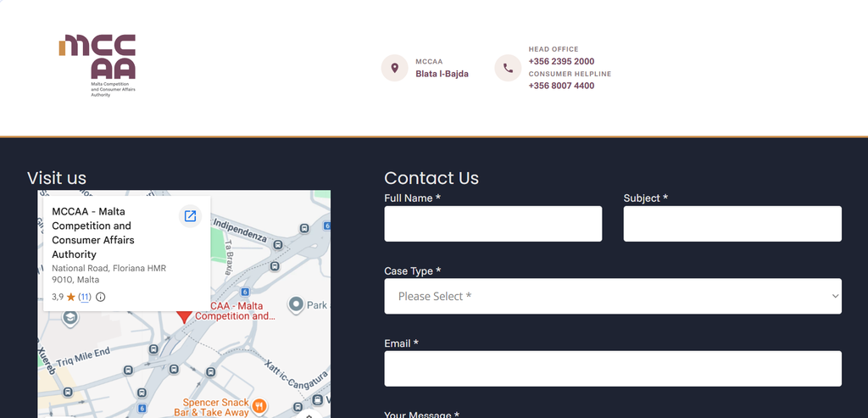The width and height of the screenshot is (868, 418).
Task: Click the MCCAA logo
Action: [x=97, y=66]
